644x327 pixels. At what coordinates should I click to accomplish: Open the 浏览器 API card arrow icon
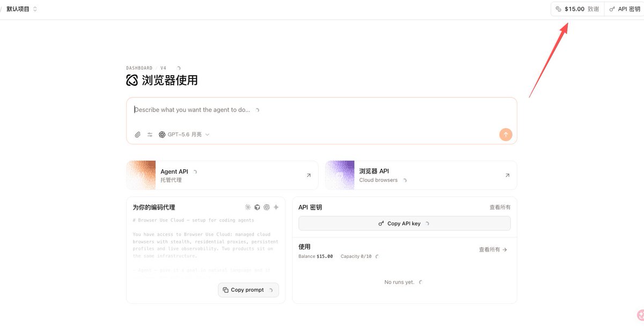pyautogui.click(x=507, y=175)
